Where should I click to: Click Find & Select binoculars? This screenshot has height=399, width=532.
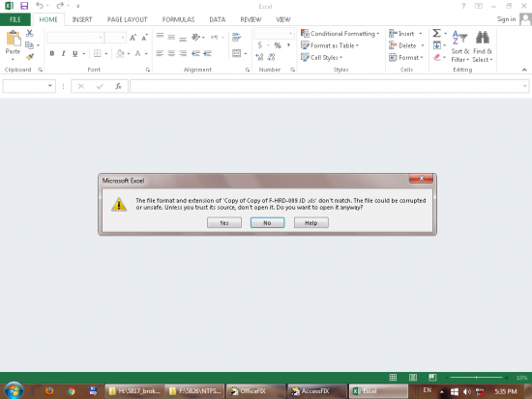point(482,46)
